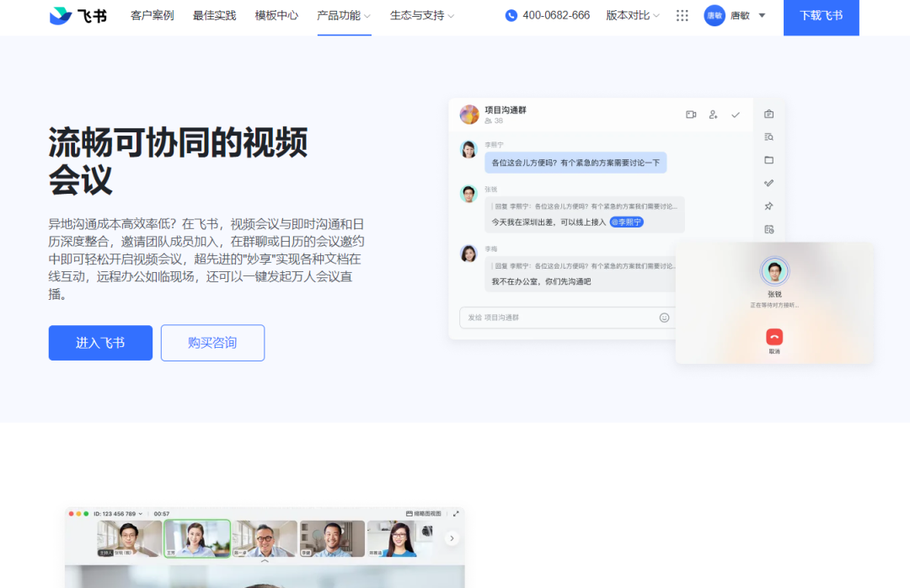Click 张锐's avatar on the call card
This screenshot has width=910, height=588.
(x=775, y=271)
